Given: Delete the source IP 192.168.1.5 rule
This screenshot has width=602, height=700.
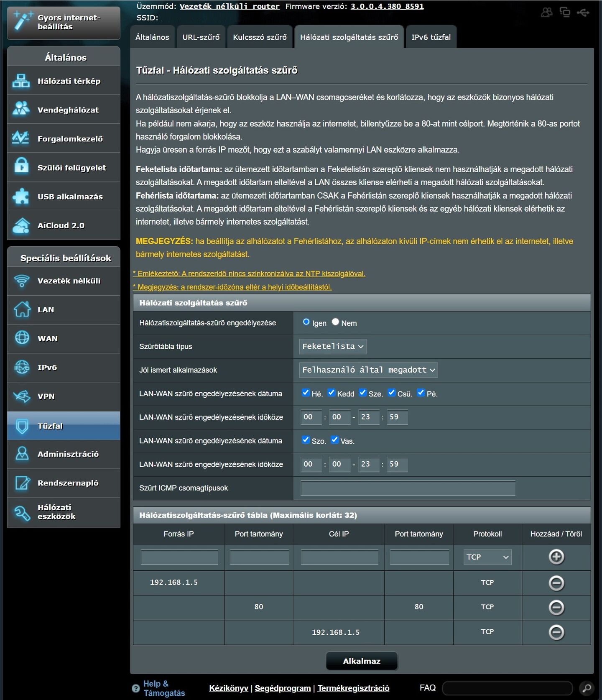Looking at the screenshot, I should pyautogui.click(x=556, y=583).
